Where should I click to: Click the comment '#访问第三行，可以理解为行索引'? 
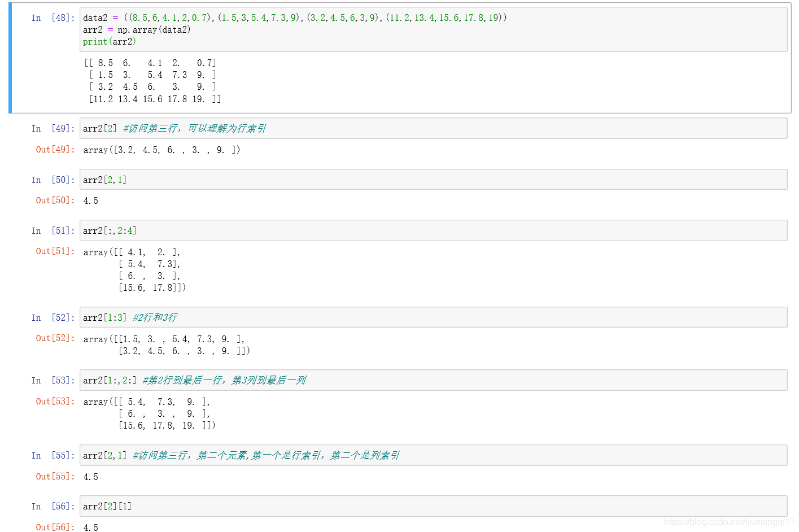click(x=194, y=128)
